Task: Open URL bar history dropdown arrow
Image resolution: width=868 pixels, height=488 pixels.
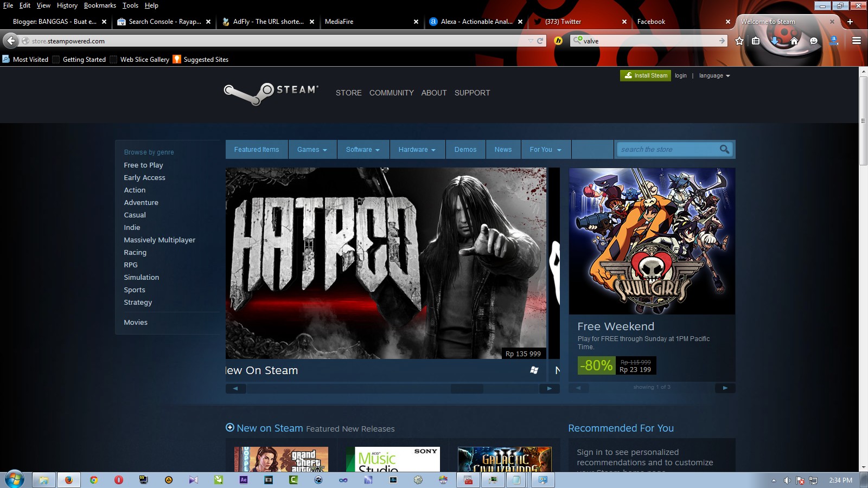Action: pos(531,41)
